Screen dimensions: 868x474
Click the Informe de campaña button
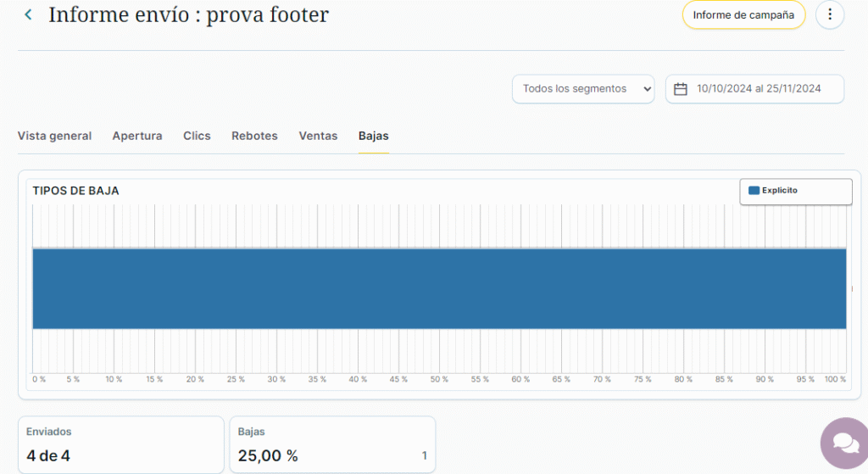pos(743,14)
